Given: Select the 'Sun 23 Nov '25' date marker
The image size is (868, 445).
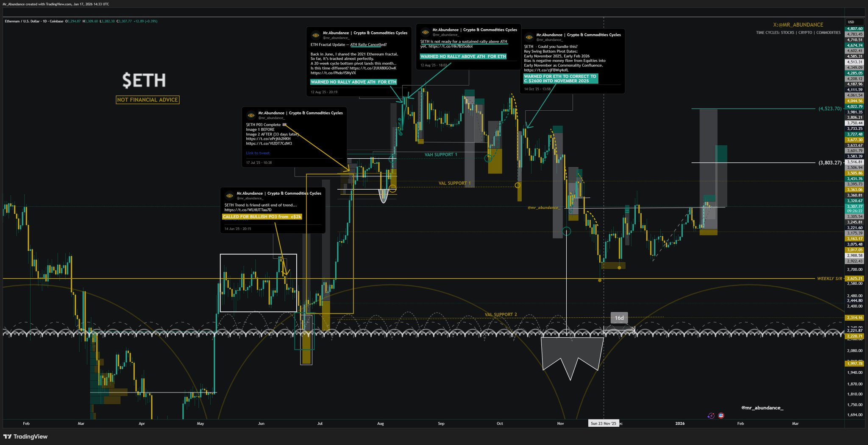Looking at the screenshot, I should pos(604,423).
